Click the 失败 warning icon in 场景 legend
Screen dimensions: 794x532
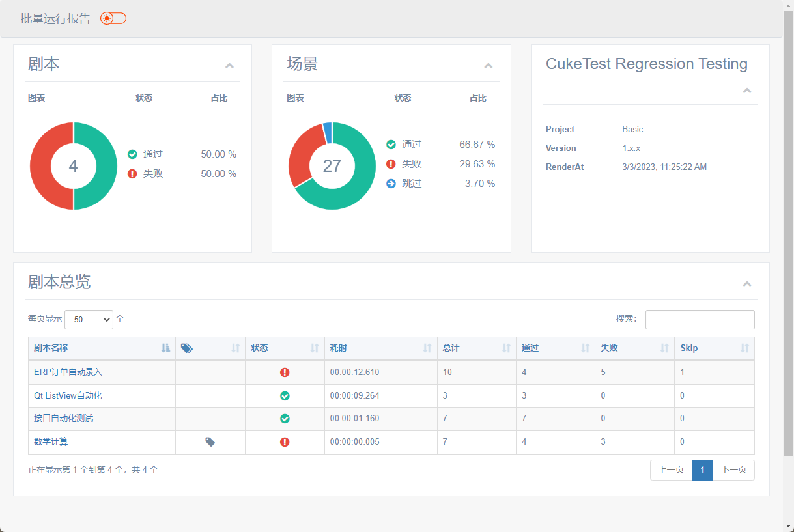point(391,164)
